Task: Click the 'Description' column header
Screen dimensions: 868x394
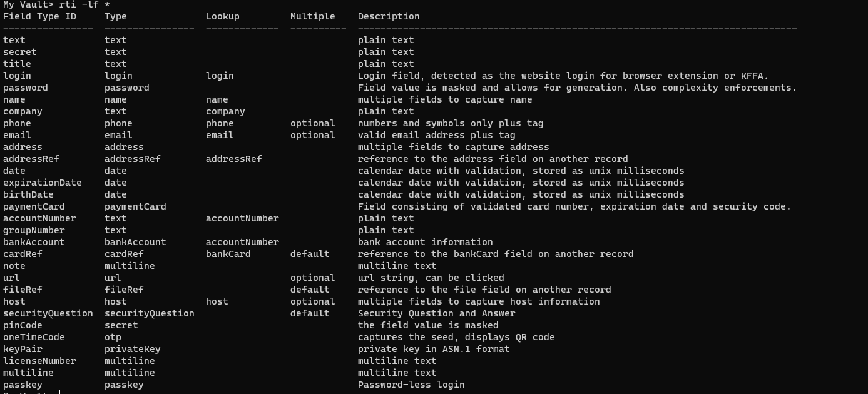Action: click(389, 16)
